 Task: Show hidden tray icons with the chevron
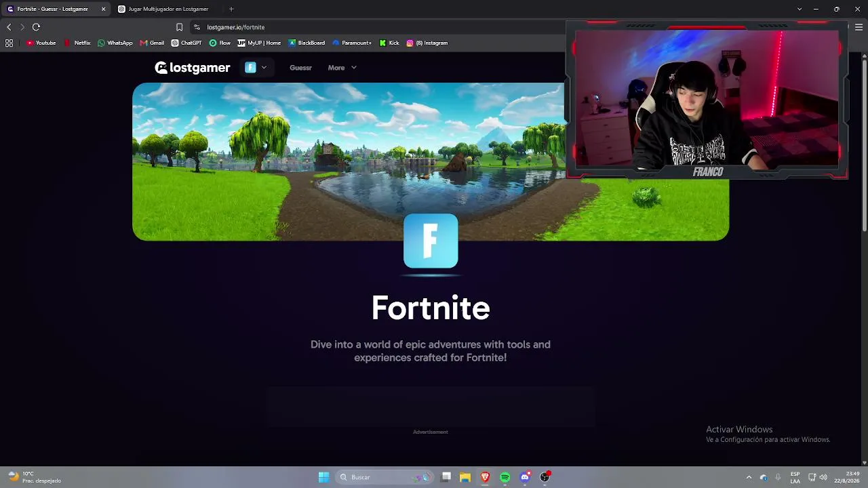pos(749,477)
